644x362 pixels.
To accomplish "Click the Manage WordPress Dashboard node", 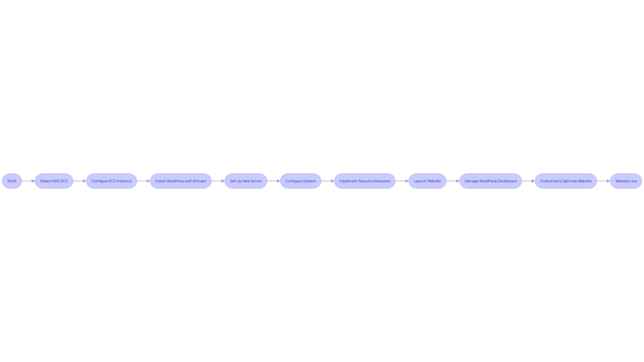I will [490, 181].
